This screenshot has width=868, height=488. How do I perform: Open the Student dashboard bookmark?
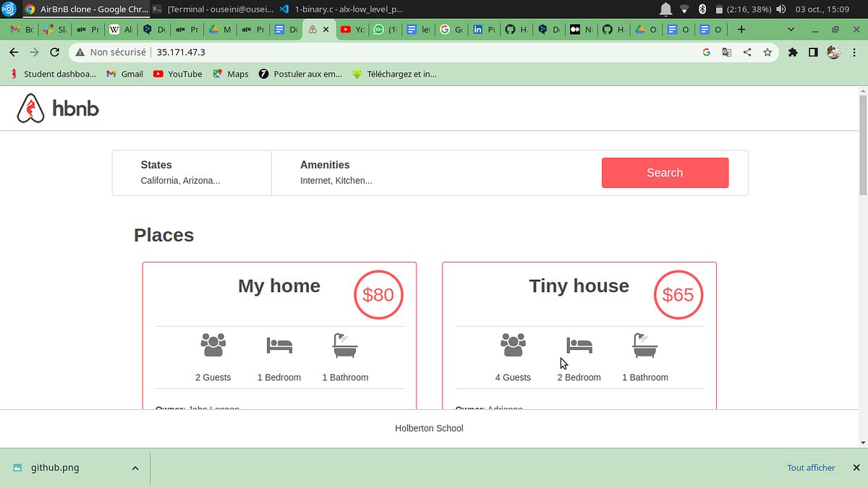[x=53, y=74]
